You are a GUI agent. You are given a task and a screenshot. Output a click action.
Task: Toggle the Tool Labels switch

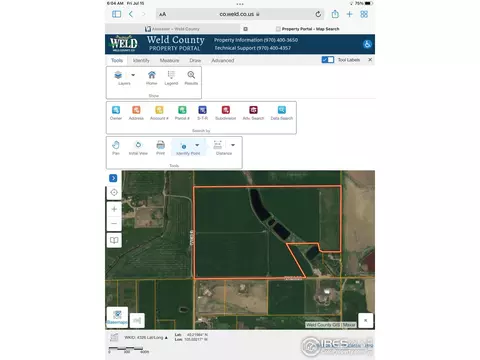pos(328,60)
